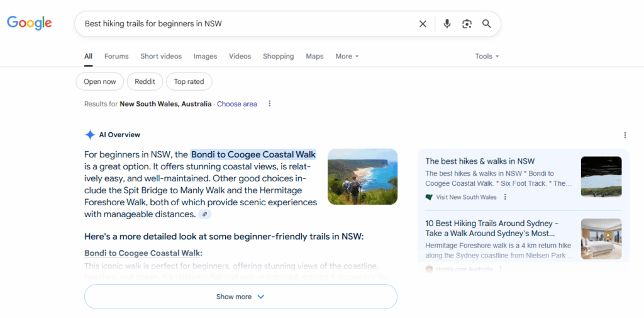Screen dimensions: 644x318
Task: Apply the Top rated filter chip
Action: pyautogui.click(x=189, y=81)
